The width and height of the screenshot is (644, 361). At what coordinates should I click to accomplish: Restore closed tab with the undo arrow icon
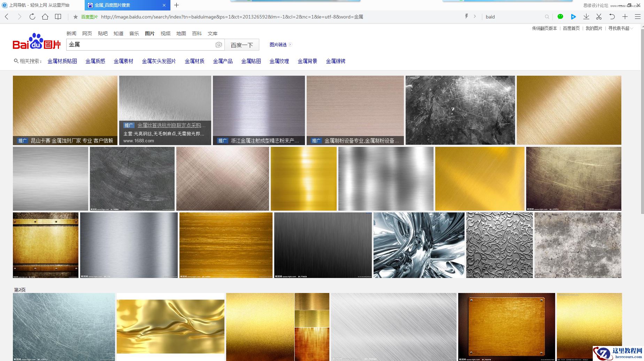tap(612, 16)
